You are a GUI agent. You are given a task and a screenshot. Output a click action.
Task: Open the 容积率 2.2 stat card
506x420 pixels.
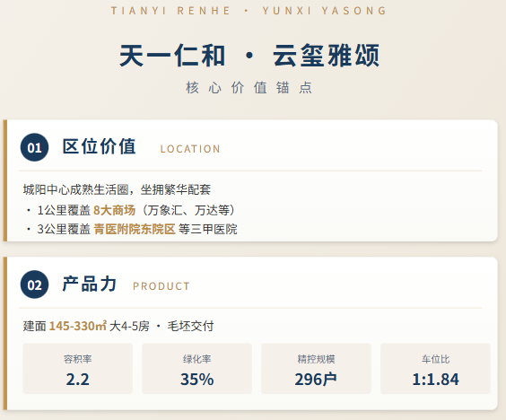coord(77,369)
